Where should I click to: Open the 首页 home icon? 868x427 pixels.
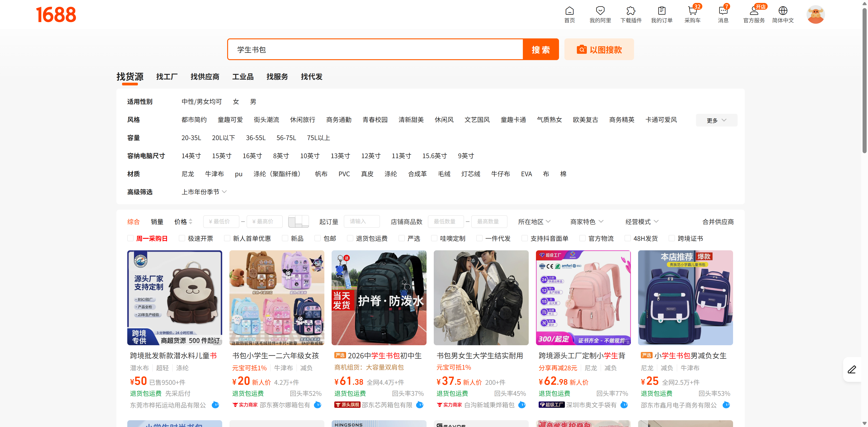coord(569,10)
